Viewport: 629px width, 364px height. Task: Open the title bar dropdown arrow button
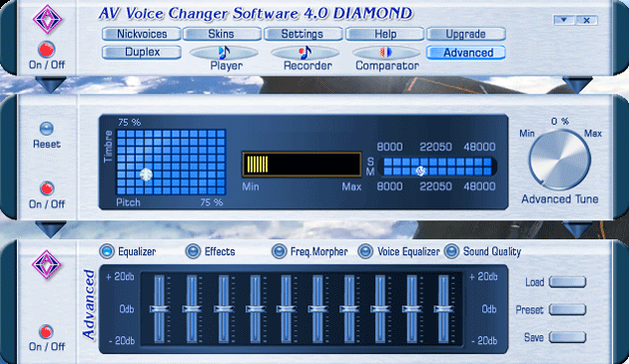[564, 20]
